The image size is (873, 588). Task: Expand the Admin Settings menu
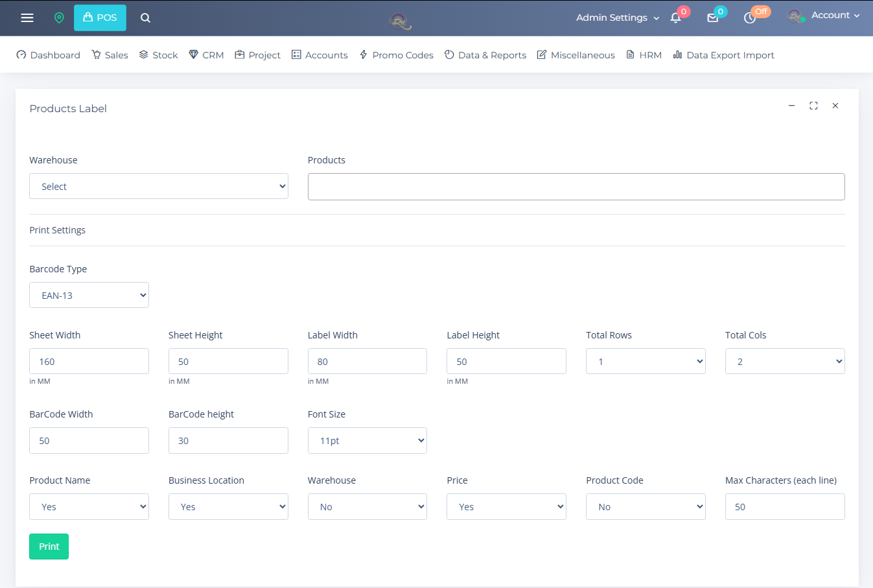(618, 18)
